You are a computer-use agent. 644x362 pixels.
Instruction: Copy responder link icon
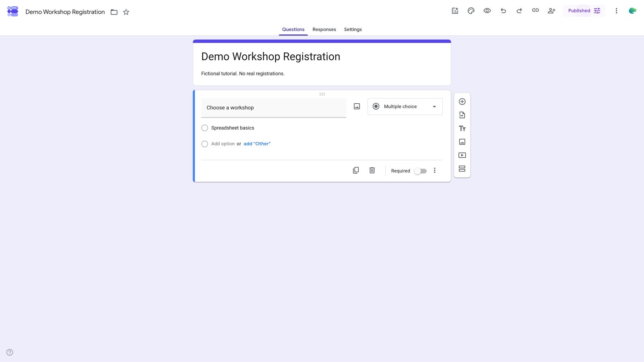535,10
